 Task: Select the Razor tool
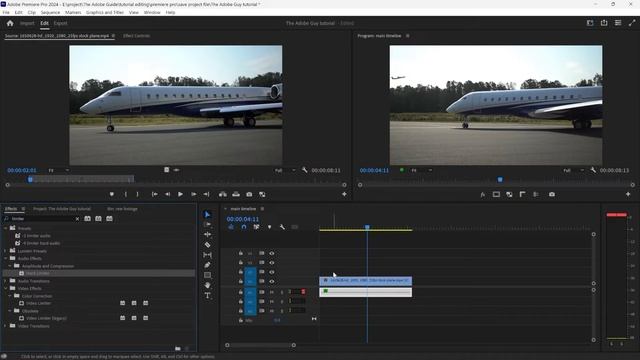207,244
